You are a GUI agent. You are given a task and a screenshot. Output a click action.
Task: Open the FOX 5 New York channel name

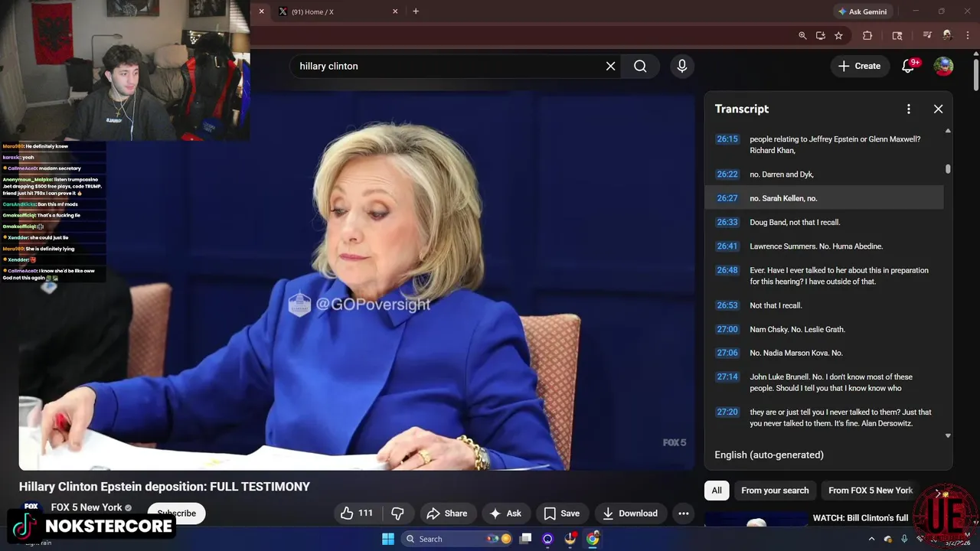(87, 507)
